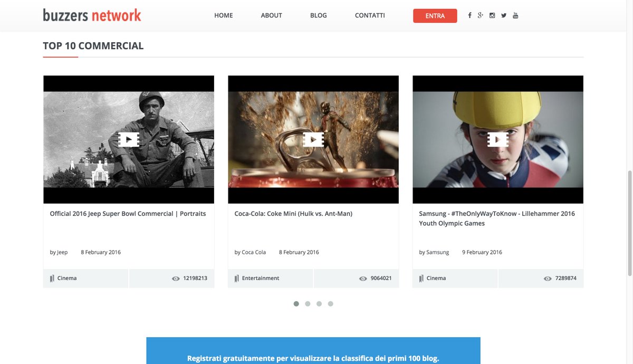Open the YouTube icon in header
Image resolution: width=633 pixels, height=364 pixels.
(x=515, y=15)
